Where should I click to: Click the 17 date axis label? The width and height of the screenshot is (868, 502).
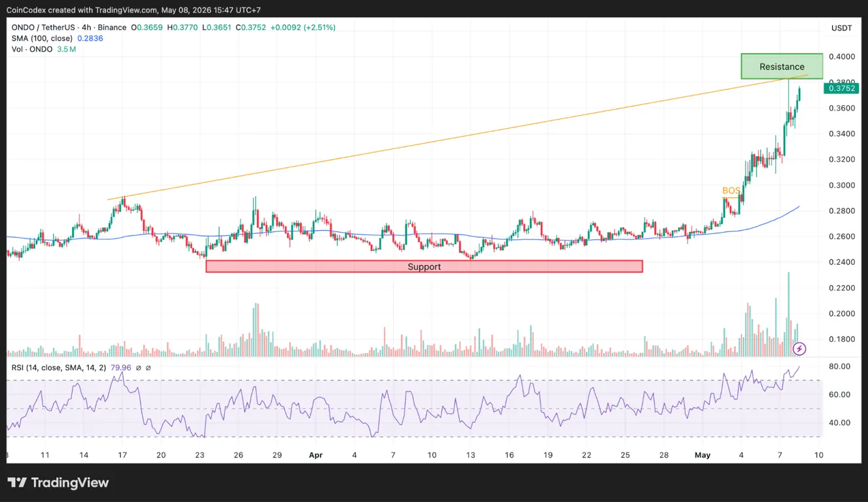pyautogui.click(x=122, y=455)
